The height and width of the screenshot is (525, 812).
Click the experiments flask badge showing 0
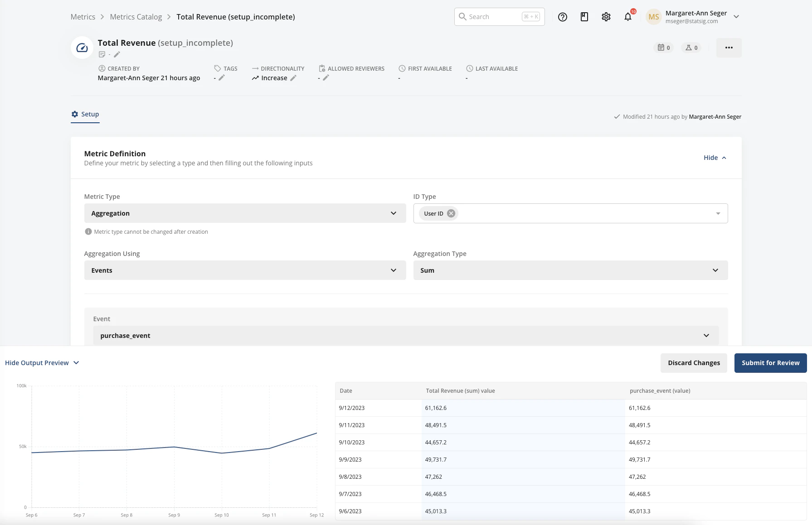tap(691, 47)
